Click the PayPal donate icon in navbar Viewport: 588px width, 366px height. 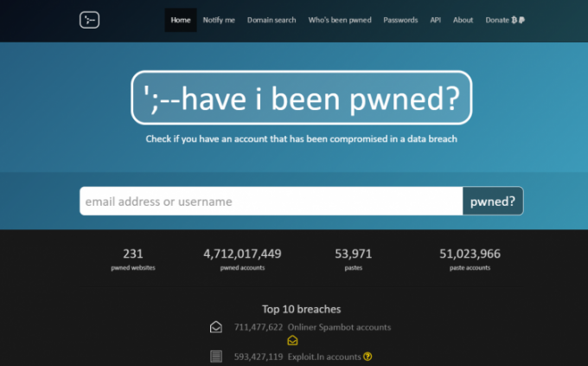523,20
